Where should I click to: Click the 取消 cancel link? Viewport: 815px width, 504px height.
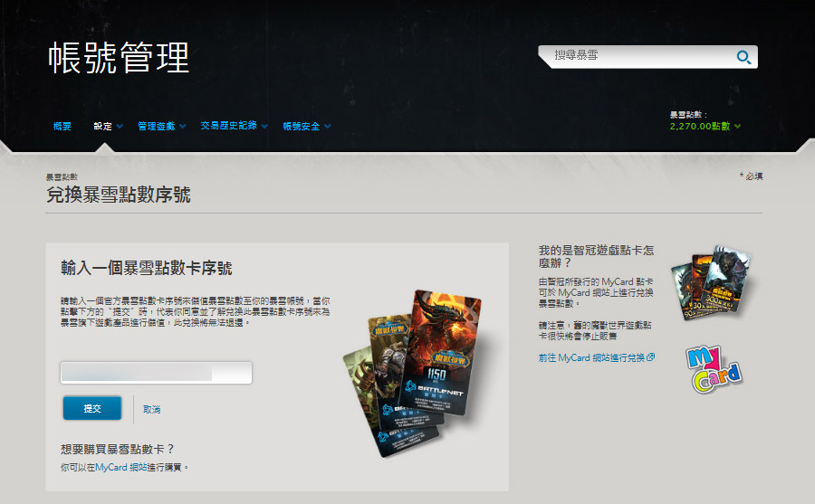coord(152,409)
